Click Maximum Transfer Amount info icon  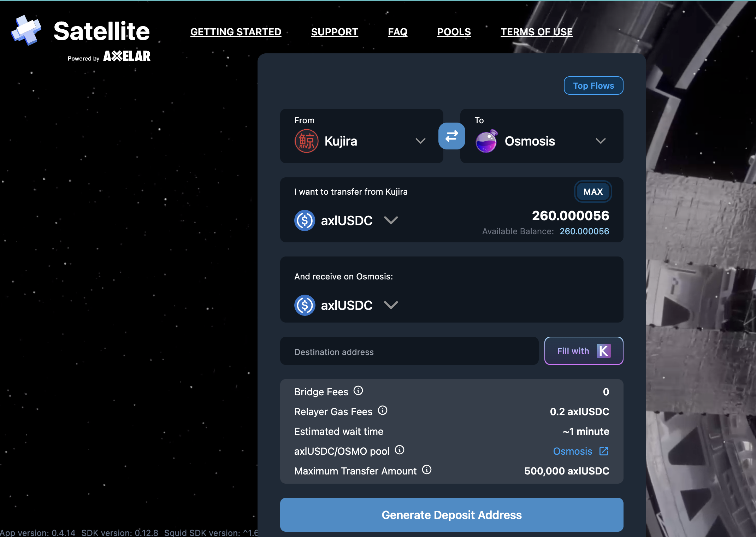tap(427, 470)
